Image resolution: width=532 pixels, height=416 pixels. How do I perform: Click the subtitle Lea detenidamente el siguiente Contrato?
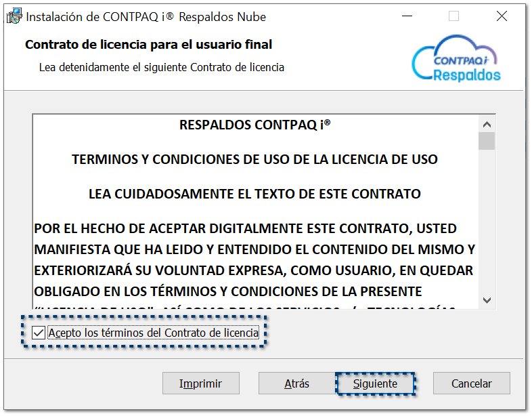[162, 68]
